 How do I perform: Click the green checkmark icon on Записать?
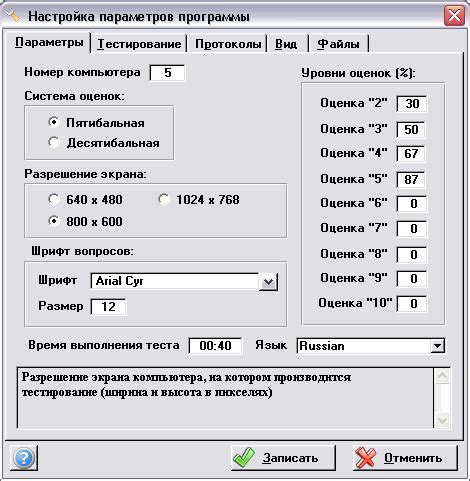[x=244, y=457]
